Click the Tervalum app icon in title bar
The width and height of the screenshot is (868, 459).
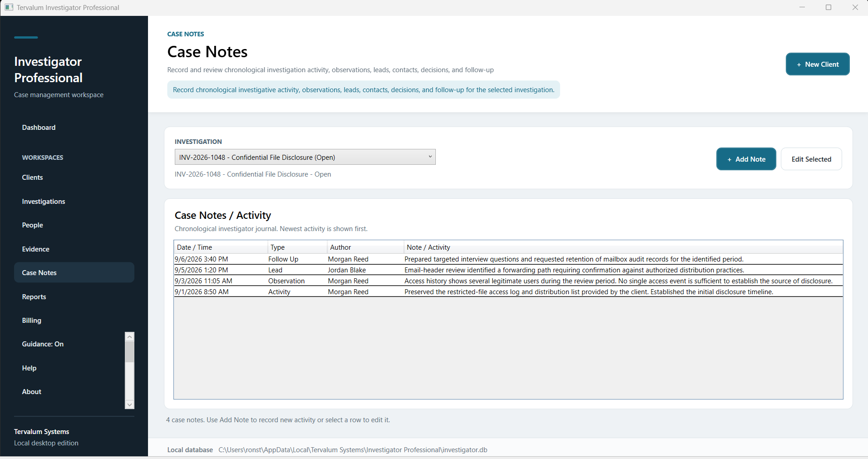(x=9, y=7)
